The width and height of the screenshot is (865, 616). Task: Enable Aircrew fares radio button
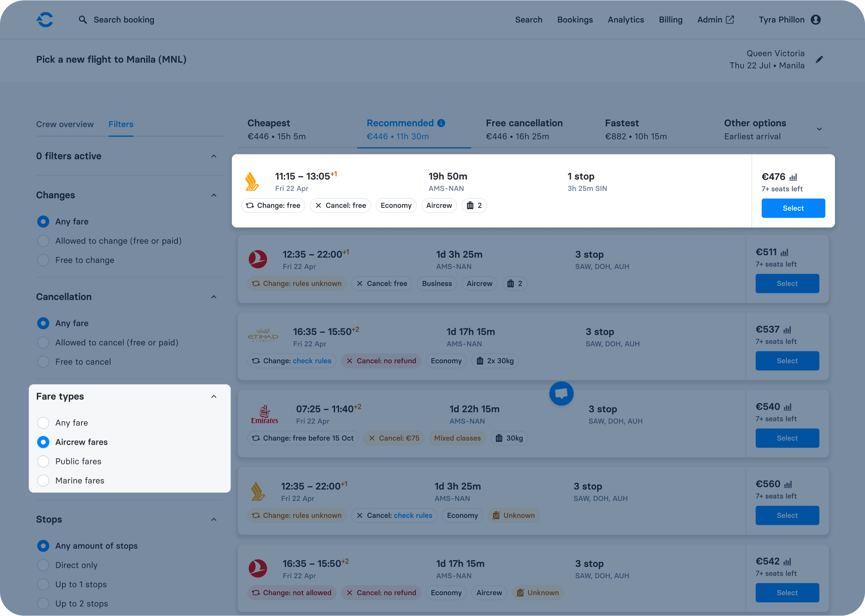click(43, 441)
